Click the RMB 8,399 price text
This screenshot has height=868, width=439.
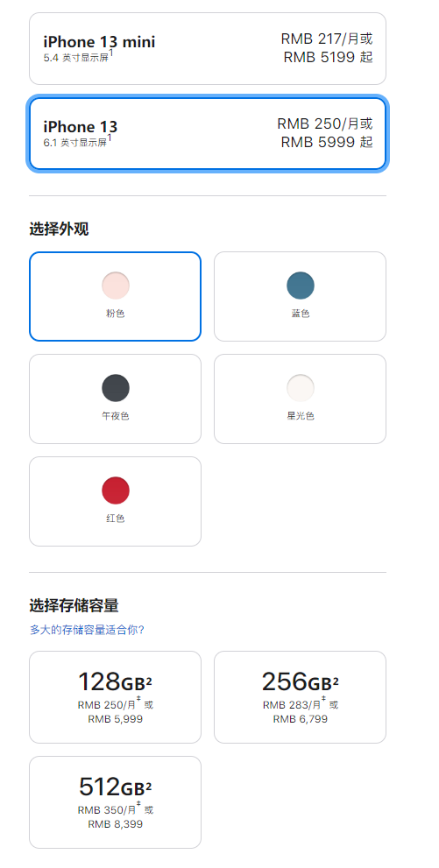[x=115, y=824]
